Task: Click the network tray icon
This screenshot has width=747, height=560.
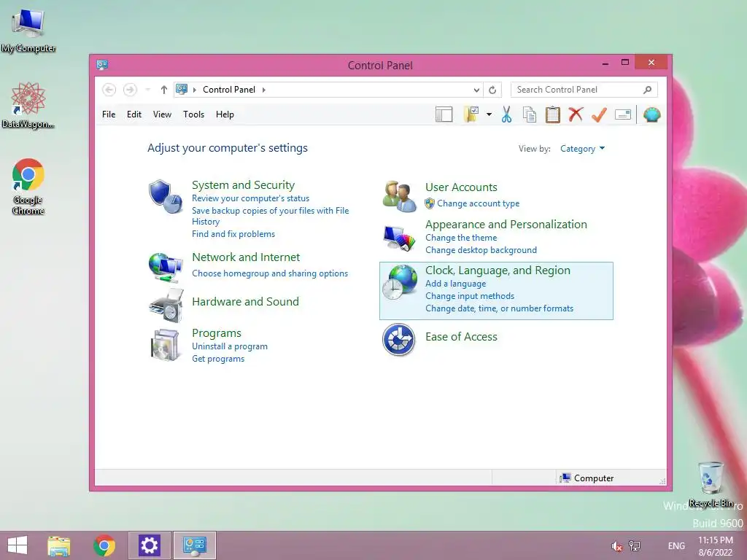Action: pyautogui.click(x=635, y=545)
